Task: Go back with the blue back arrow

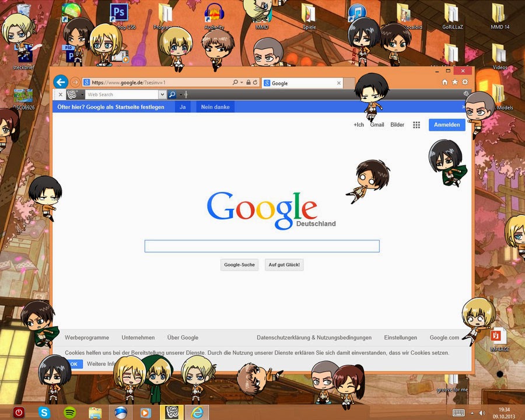Action: pos(61,82)
